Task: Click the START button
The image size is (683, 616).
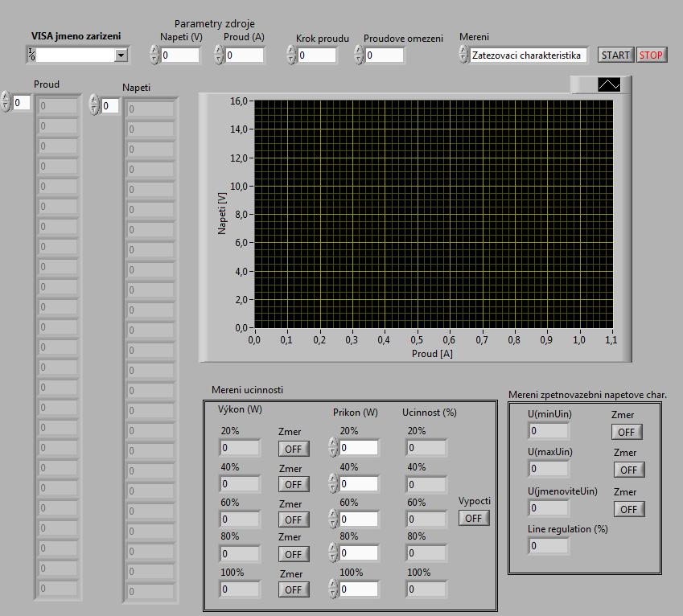Action: [x=615, y=55]
